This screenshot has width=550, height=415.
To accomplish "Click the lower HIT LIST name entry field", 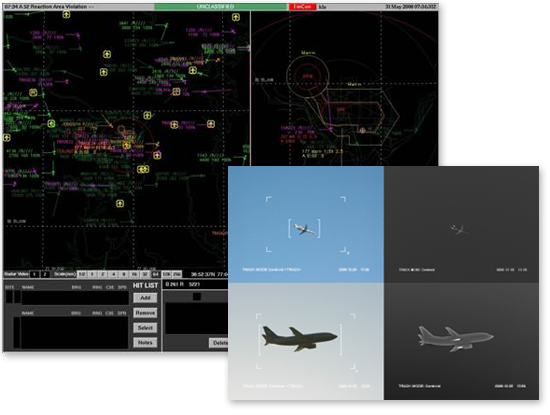I will click(74, 332).
